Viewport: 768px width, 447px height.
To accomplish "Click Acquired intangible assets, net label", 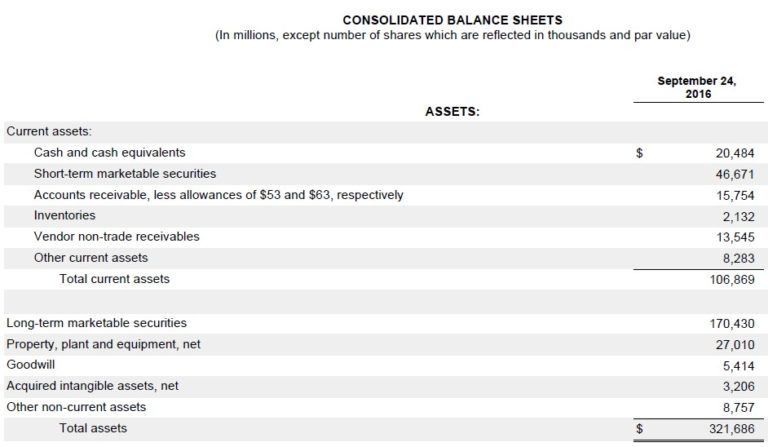I will pyautogui.click(x=92, y=386).
